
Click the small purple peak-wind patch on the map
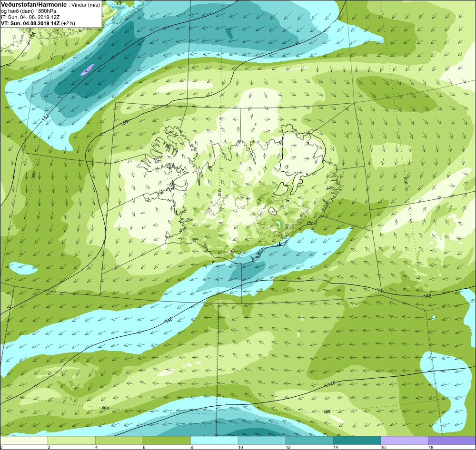click(87, 69)
